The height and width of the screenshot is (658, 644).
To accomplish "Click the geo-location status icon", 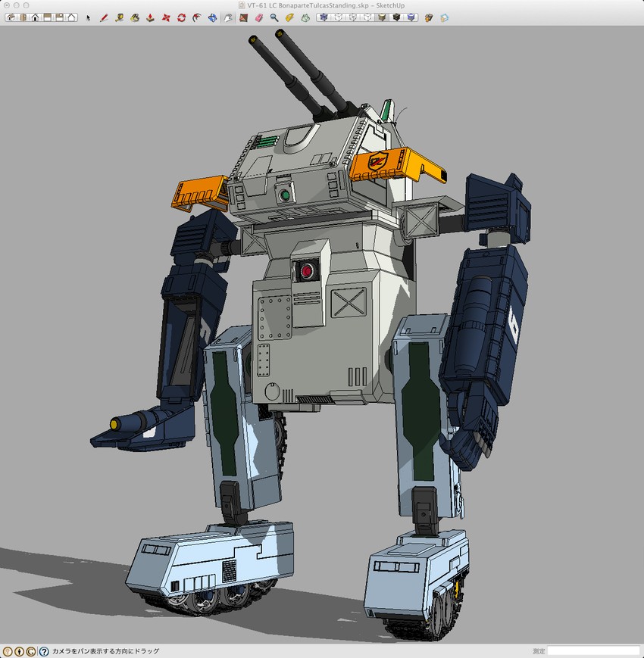I will tap(8, 651).
